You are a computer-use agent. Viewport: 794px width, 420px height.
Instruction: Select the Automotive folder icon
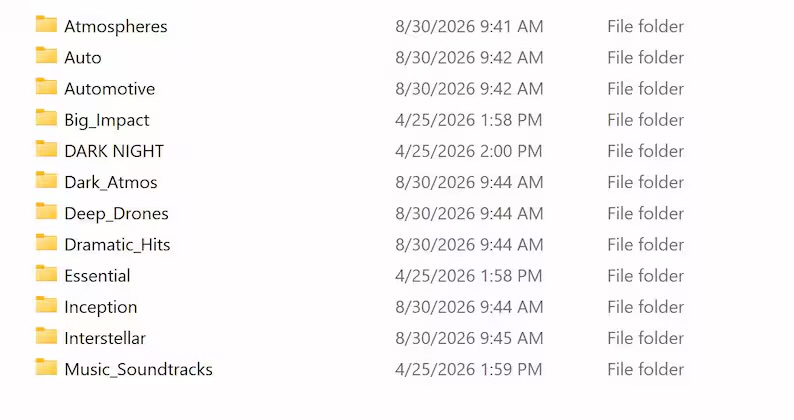(46, 87)
